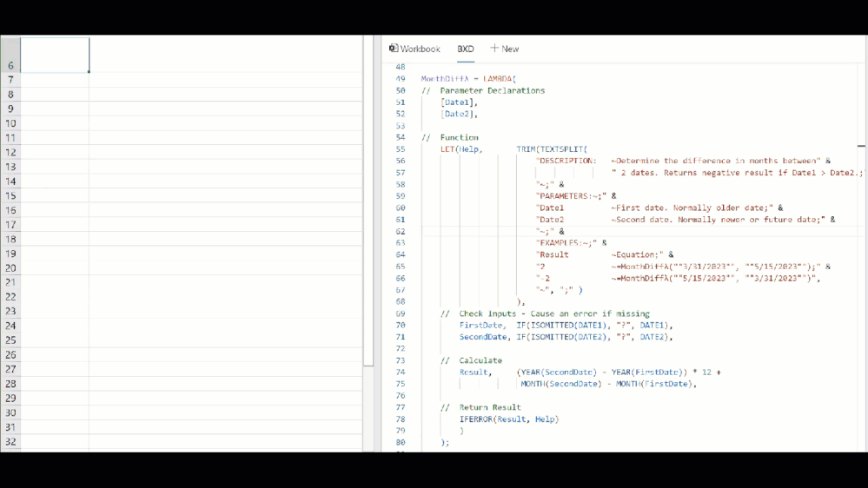Screen dimensions: 868x488
Task: Create a New module tab
Action: pos(504,49)
